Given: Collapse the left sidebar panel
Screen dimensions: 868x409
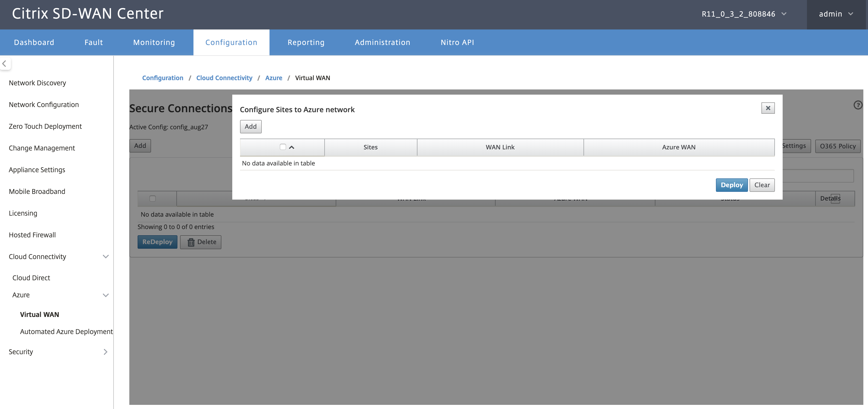Looking at the screenshot, I should pos(5,63).
